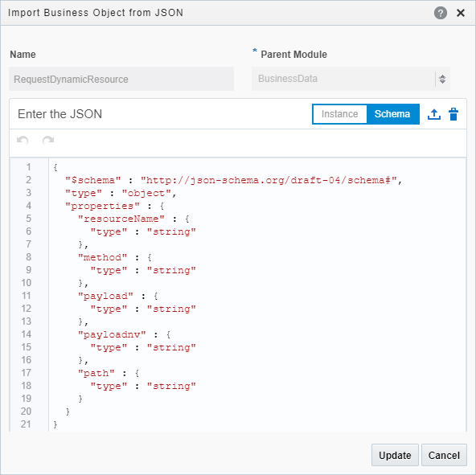Viewport: 476px width, 475px height.
Task: Click the upload JSON file icon
Action: pyautogui.click(x=434, y=114)
